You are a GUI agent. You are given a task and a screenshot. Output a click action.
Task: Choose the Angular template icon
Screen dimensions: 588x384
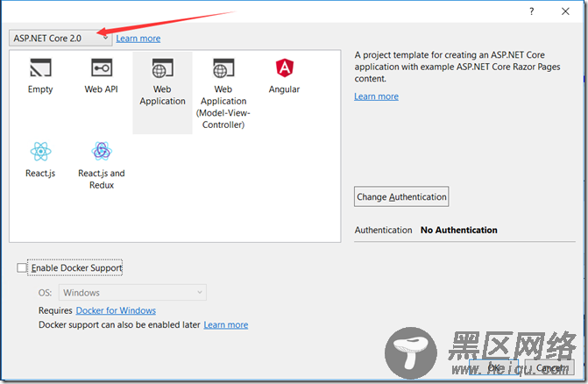pos(285,68)
